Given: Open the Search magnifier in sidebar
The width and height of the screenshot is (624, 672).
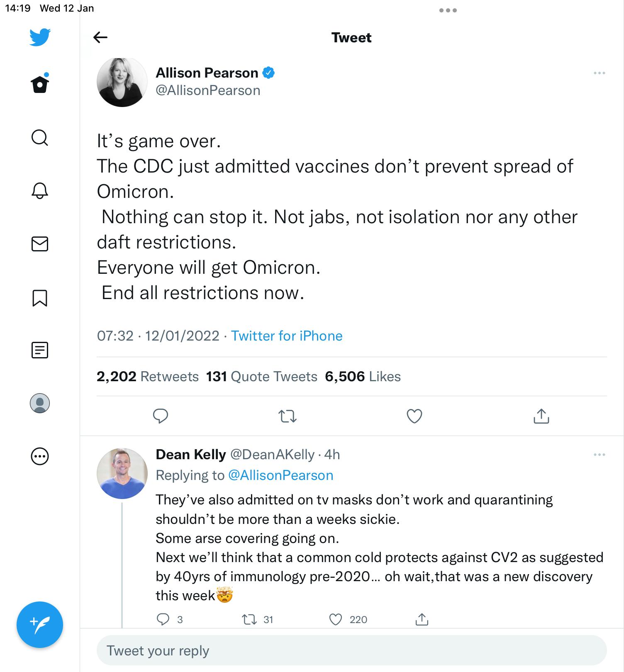Looking at the screenshot, I should tap(40, 138).
